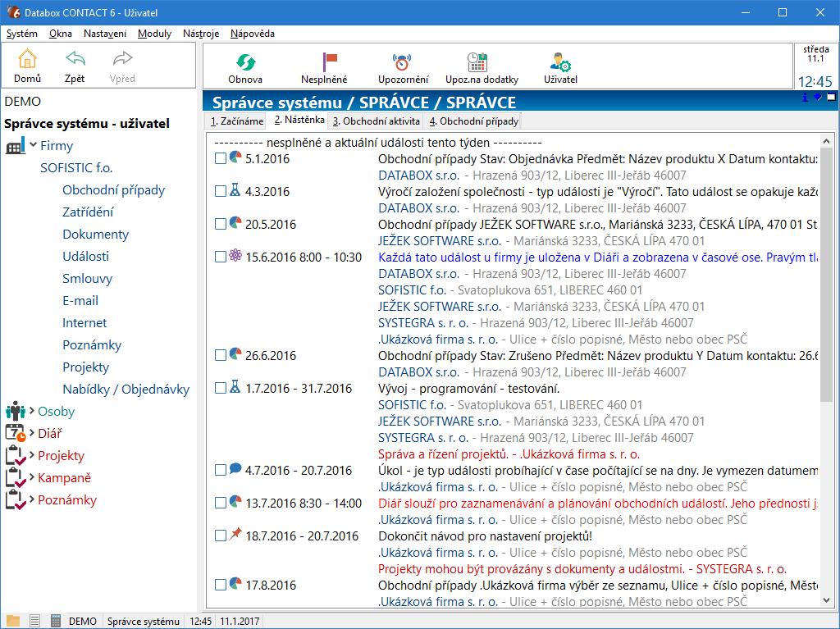
Task: Open the Uživatel settings icon
Action: pyautogui.click(x=560, y=62)
